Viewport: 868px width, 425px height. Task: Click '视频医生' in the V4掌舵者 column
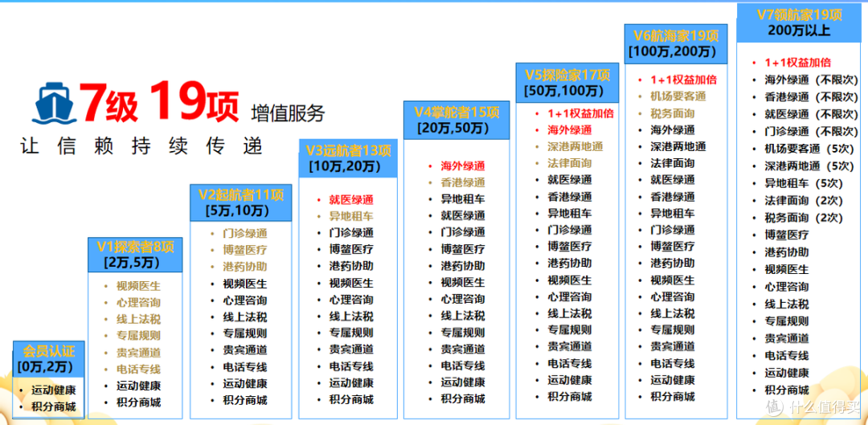[x=463, y=282]
